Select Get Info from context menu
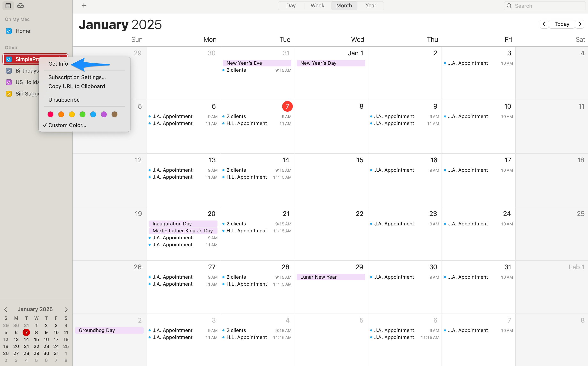Screen dimensions: 588x366 [x=58, y=64]
